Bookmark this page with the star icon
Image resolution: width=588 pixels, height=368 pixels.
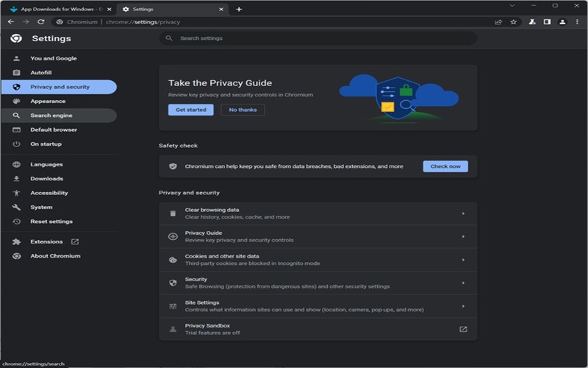(x=513, y=22)
